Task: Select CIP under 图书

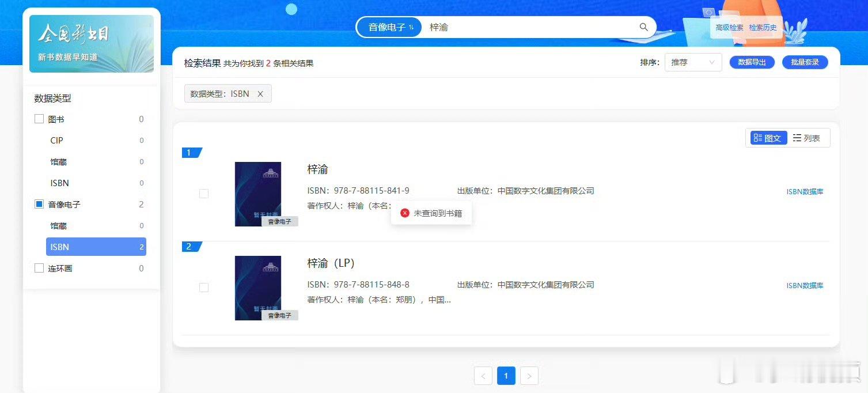Action: tap(56, 140)
